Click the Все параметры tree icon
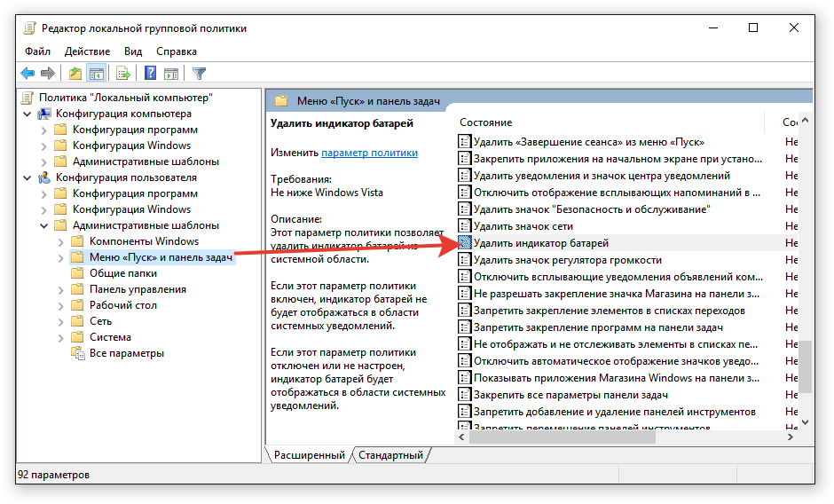The image size is (834, 504). tap(78, 353)
